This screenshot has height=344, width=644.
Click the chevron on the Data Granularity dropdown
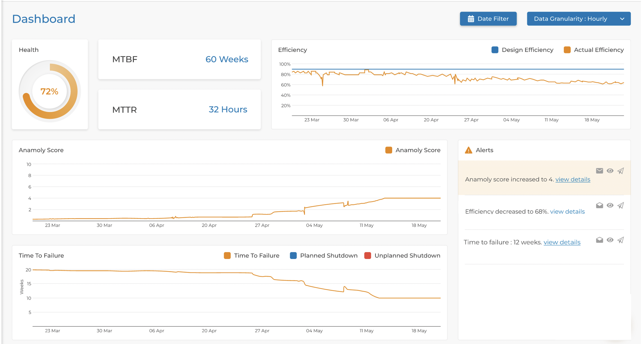[x=622, y=19]
